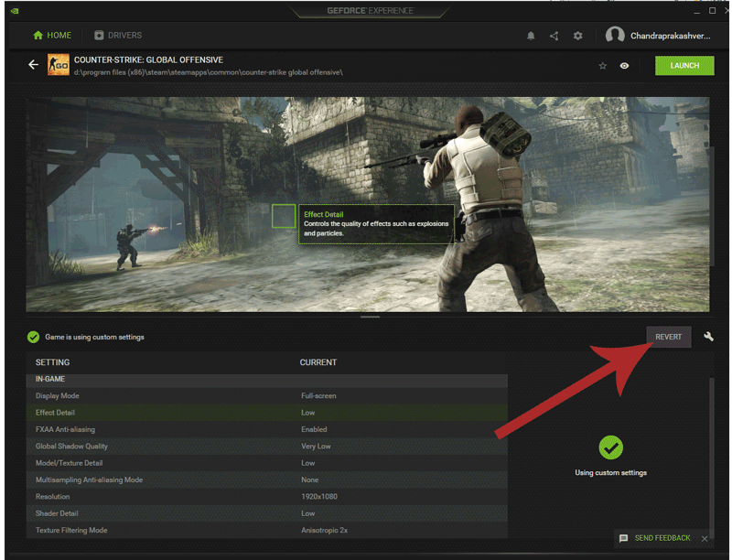Click green check beside custom settings status
This screenshot has width=732, height=560.
(33, 337)
